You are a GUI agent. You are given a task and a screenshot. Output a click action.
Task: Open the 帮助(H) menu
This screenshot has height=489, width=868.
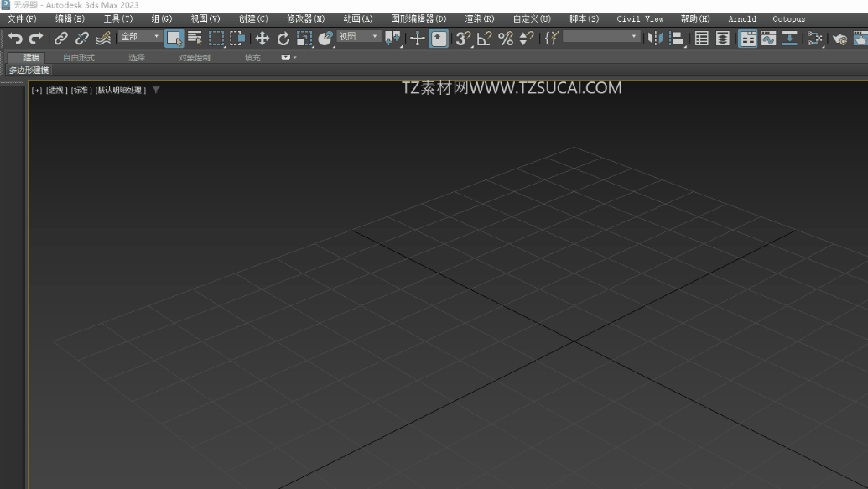point(695,18)
